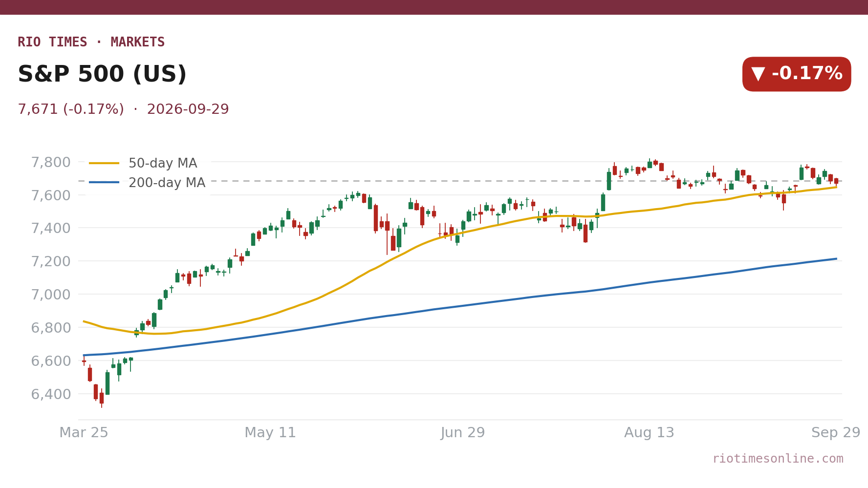
Task: Click the 7,000 y-axis label
Action: 51,295
